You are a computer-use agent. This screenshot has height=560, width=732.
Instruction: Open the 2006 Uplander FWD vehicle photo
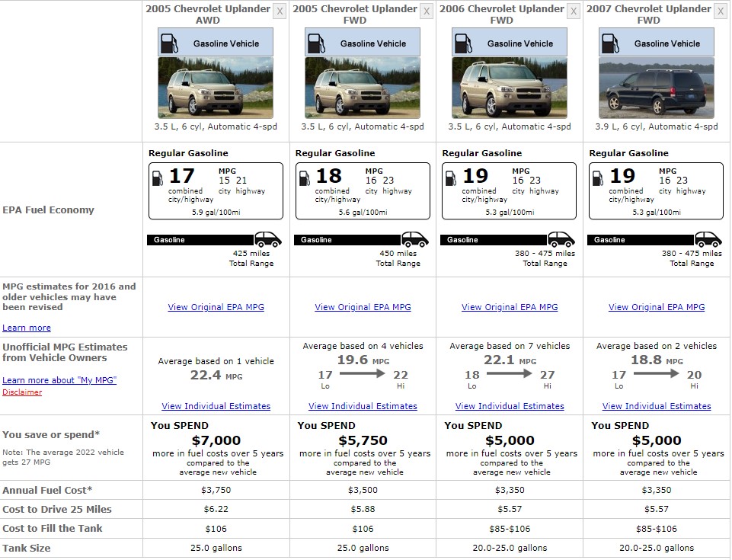tap(510, 88)
